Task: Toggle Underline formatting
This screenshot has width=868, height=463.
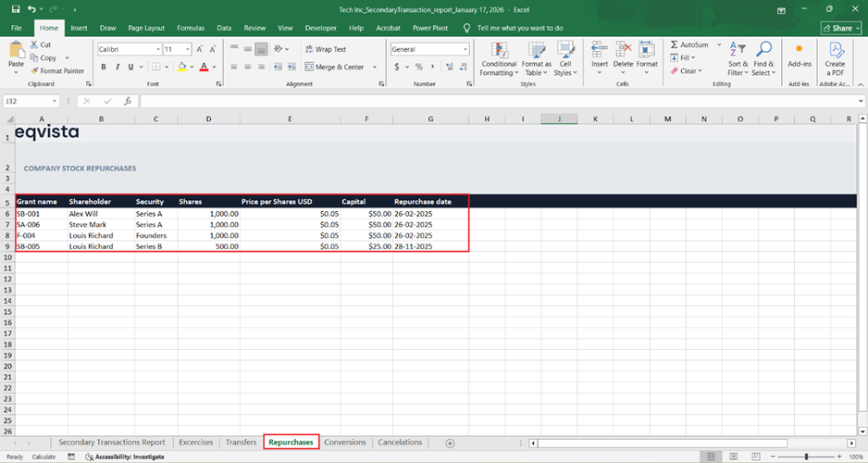Action: 129,67
